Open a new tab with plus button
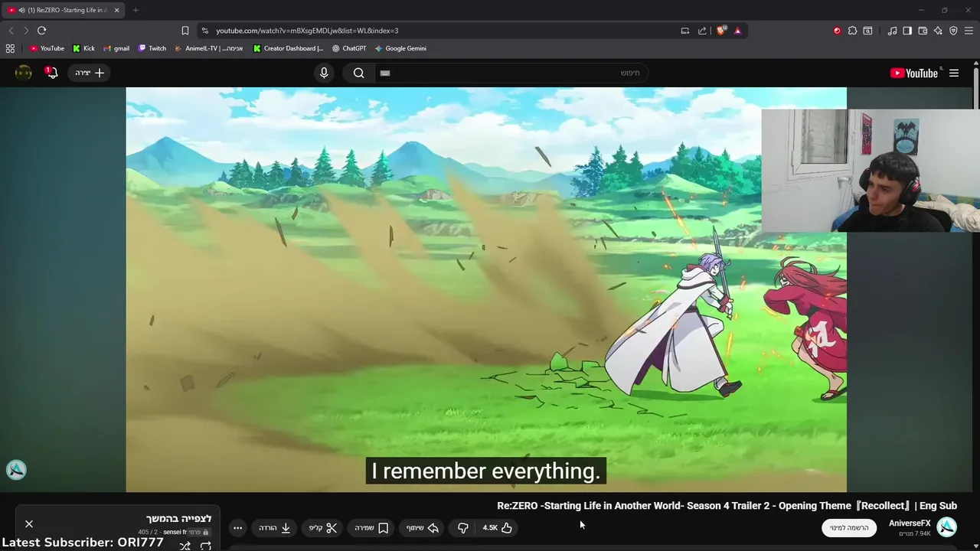This screenshot has width=980, height=551. (x=136, y=10)
